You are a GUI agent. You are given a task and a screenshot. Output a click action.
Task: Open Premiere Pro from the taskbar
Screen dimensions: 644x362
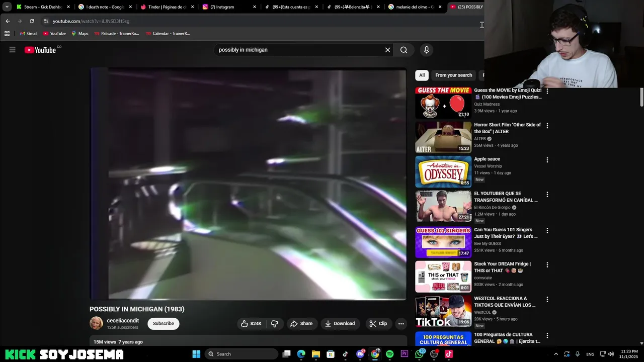point(405,354)
